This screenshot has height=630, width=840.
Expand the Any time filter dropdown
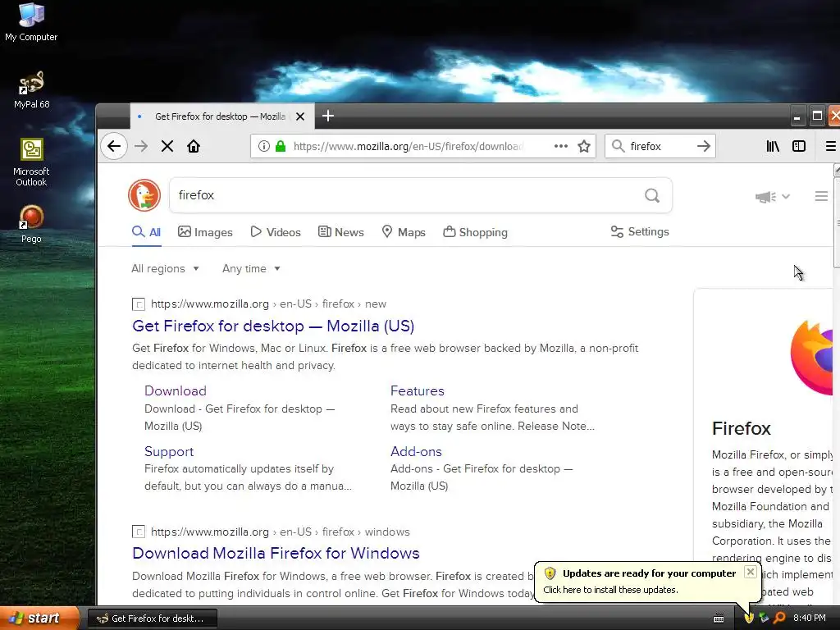click(251, 268)
